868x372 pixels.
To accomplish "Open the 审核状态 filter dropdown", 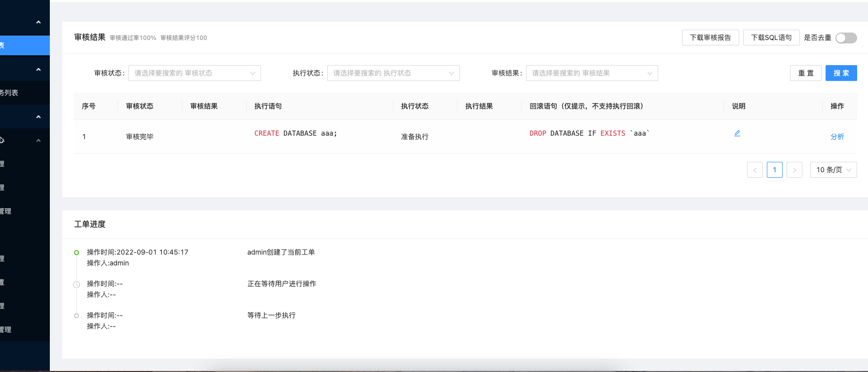I will pos(194,73).
